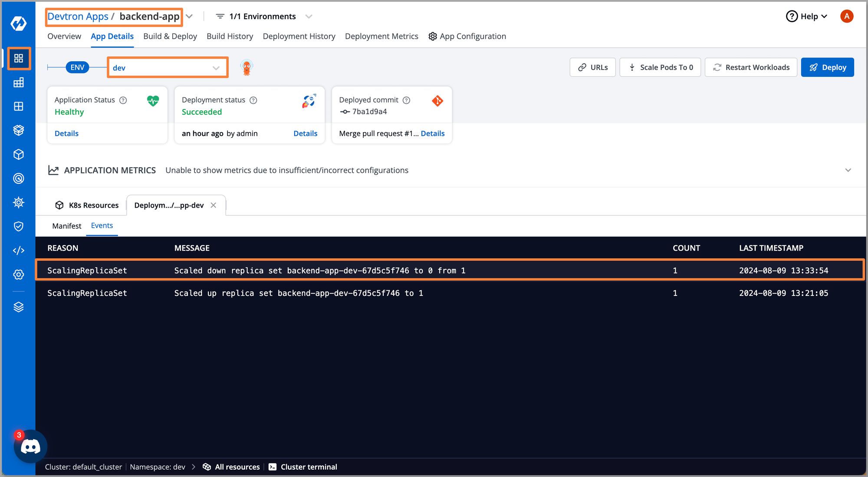868x477 pixels.
Task: Click the deployed commit Git icon
Action: 438,100
